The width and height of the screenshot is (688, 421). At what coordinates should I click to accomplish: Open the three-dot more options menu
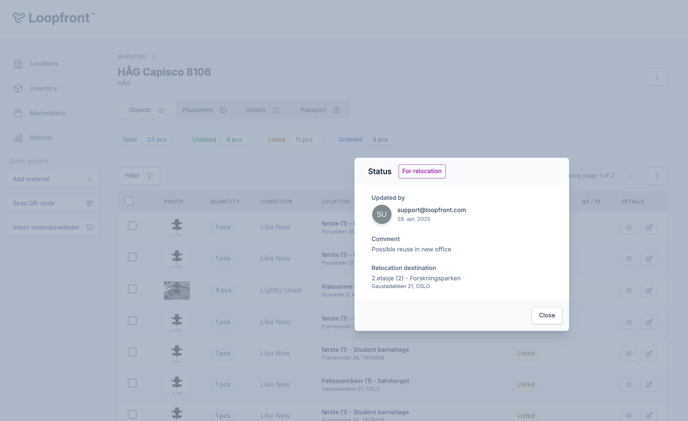(x=657, y=76)
